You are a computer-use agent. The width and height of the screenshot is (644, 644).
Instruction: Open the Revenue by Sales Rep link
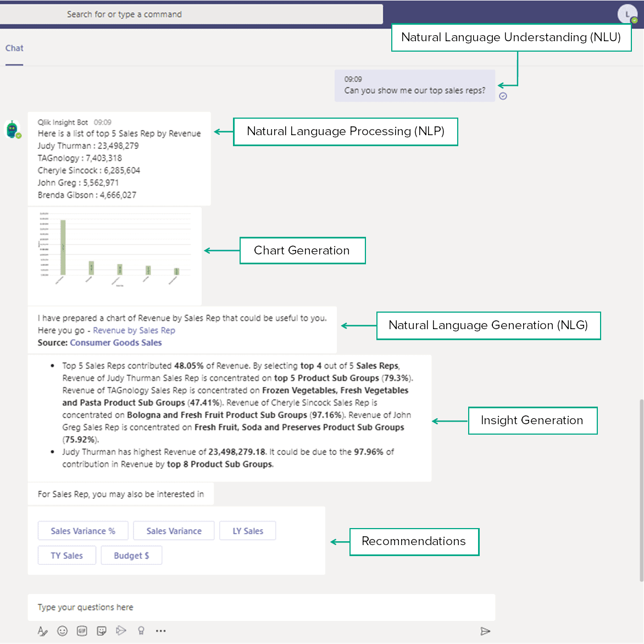pyautogui.click(x=134, y=330)
